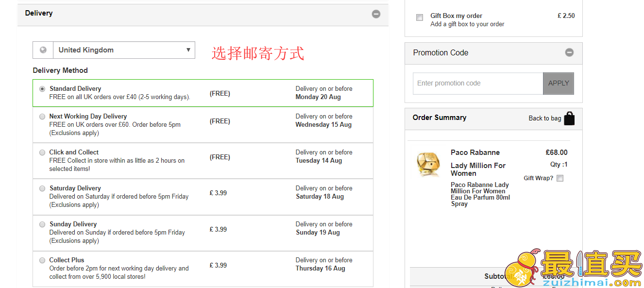Click the £ 2.50 gift box price
Viewport: 644px width, 288px height.
pyautogui.click(x=566, y=16)
